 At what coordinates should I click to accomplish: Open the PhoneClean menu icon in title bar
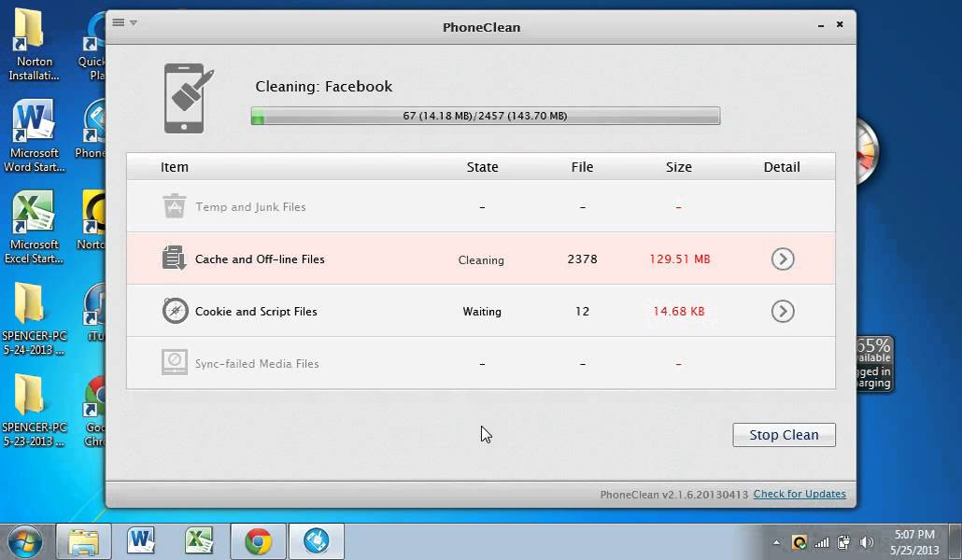pyautogui.click(x=124, y=22)
